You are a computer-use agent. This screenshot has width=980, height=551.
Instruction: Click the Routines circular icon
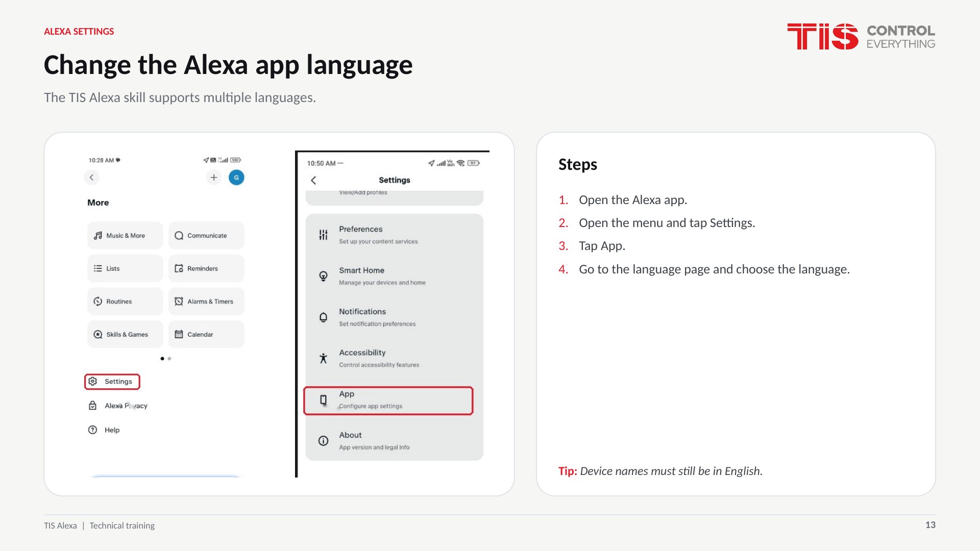tap(98, 302)
